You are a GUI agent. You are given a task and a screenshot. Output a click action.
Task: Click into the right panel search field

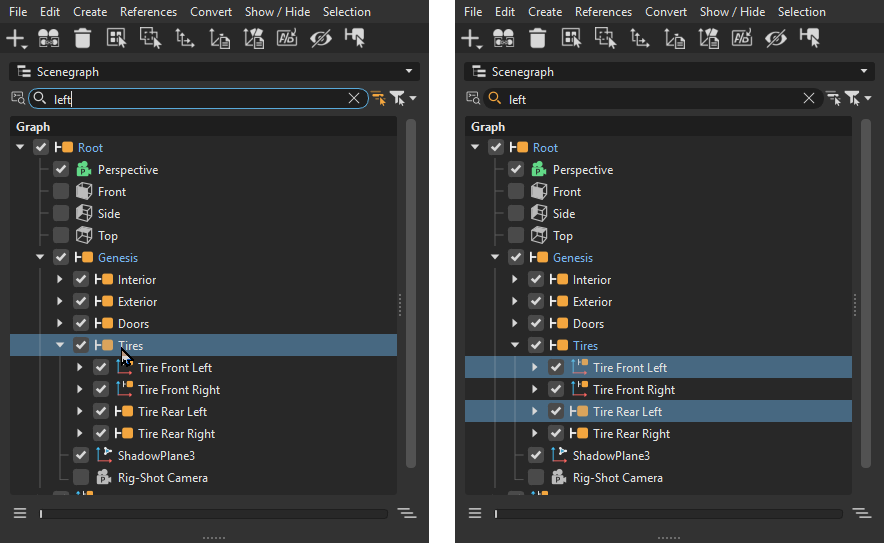(x=654, y=99)
